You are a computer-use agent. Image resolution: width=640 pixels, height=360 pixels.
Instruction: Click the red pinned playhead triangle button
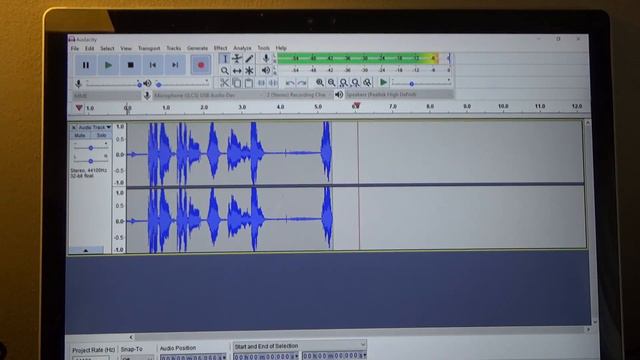79,108
